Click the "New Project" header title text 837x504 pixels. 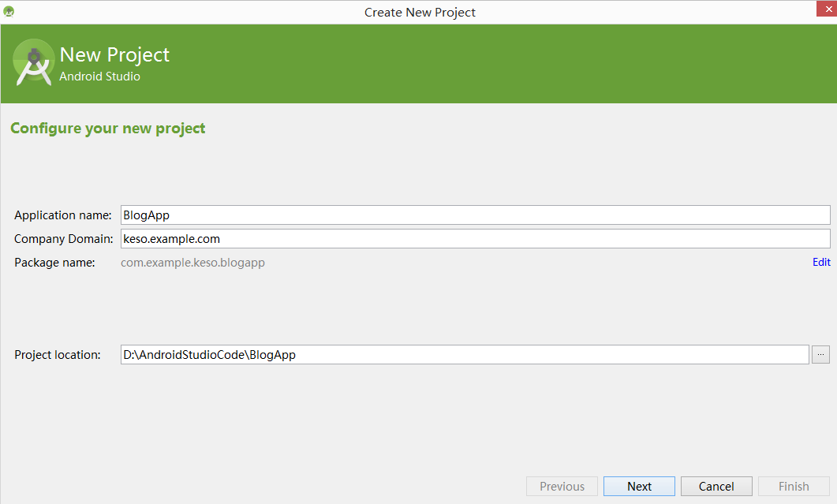pos(114,55)
